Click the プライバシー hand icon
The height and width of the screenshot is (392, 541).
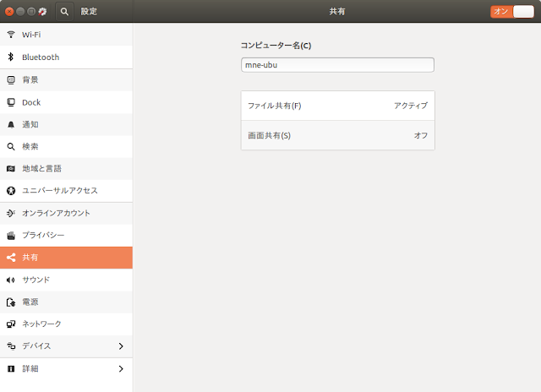11,236
